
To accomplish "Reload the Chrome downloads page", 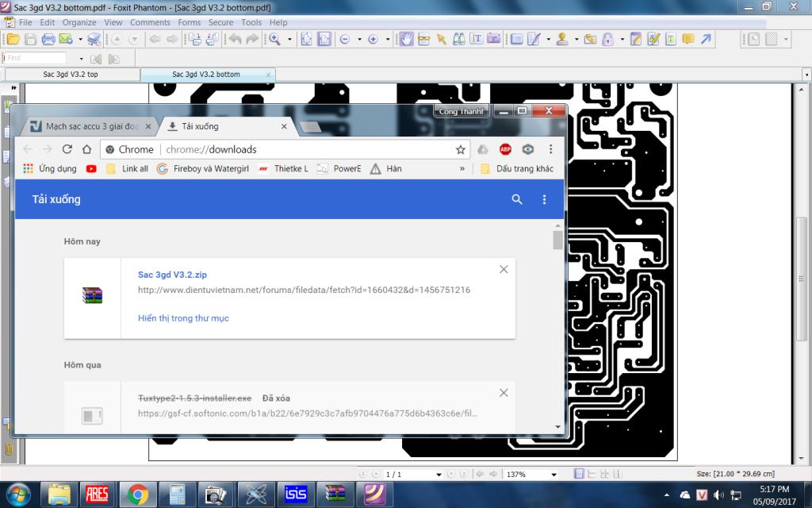I will 67,149.
